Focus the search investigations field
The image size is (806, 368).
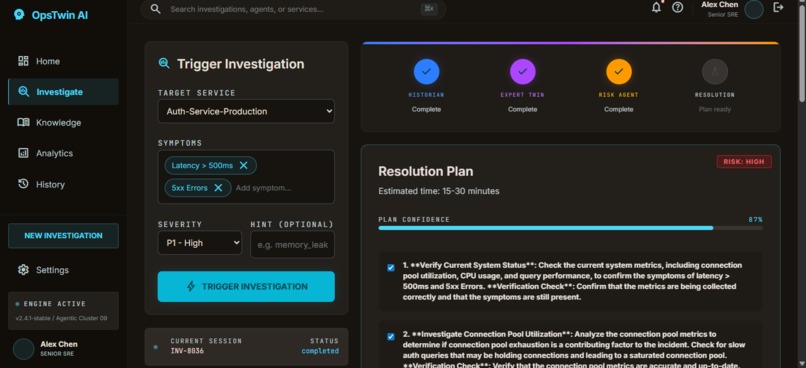pyautogui.click(x=293, y=9)
